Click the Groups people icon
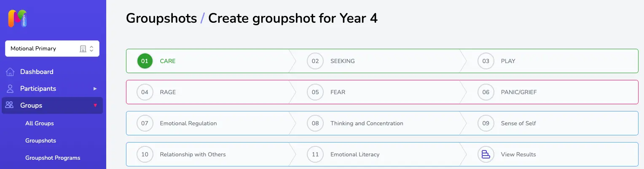This screenshot has height=169, width=644. (10, 106)
